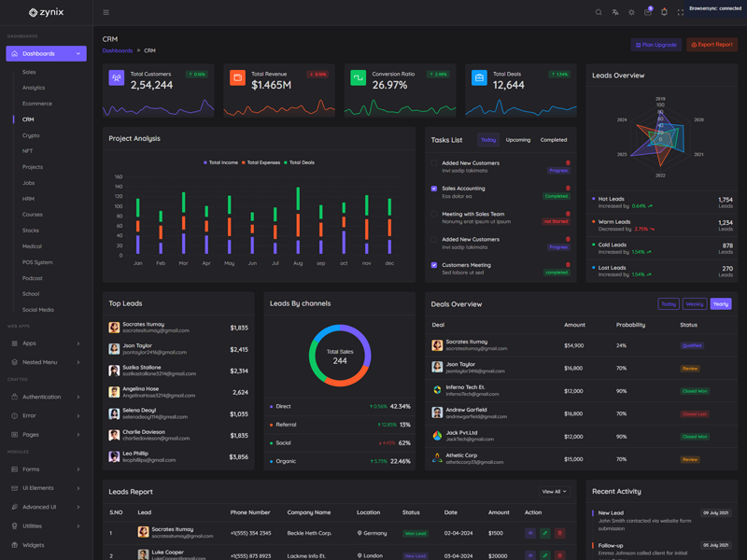The image size is (747, 560).
Task: Open Ecommerce dashboard in sidebar
Action: 37,104
